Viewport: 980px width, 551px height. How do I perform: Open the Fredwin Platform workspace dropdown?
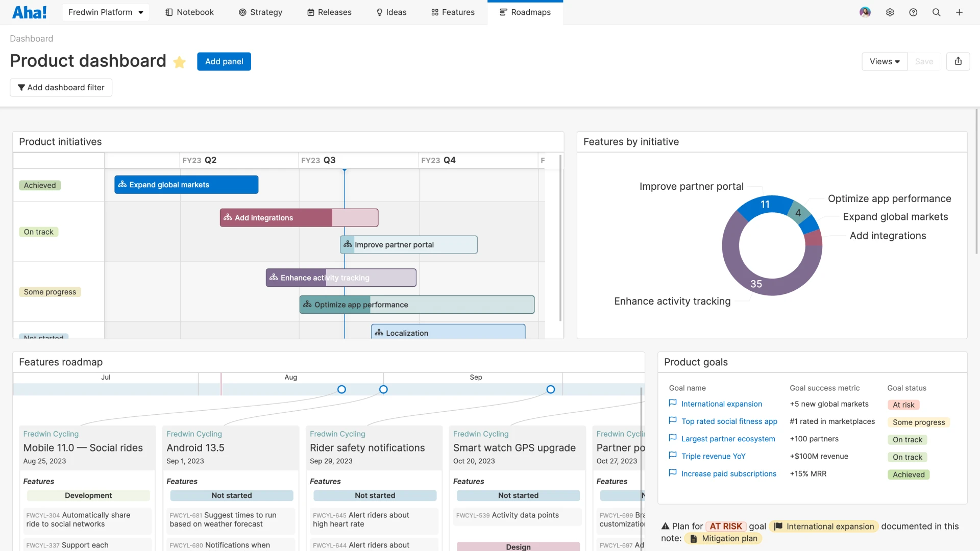pos(105,12)
